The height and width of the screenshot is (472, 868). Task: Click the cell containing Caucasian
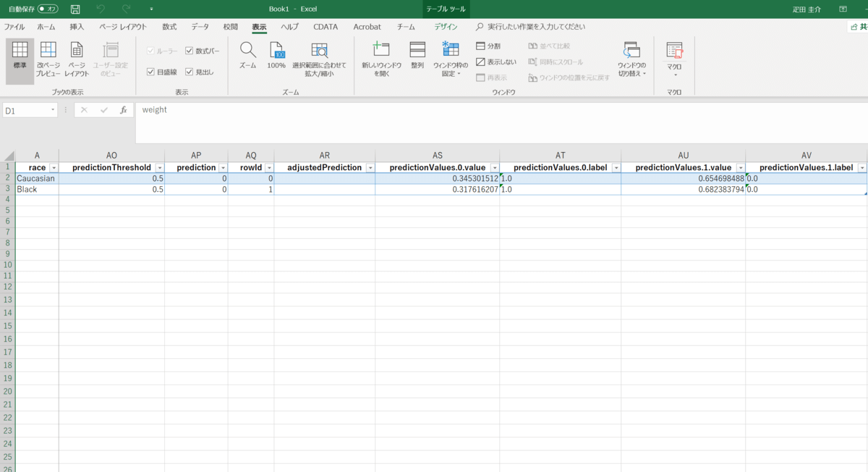tap(37, 178)
